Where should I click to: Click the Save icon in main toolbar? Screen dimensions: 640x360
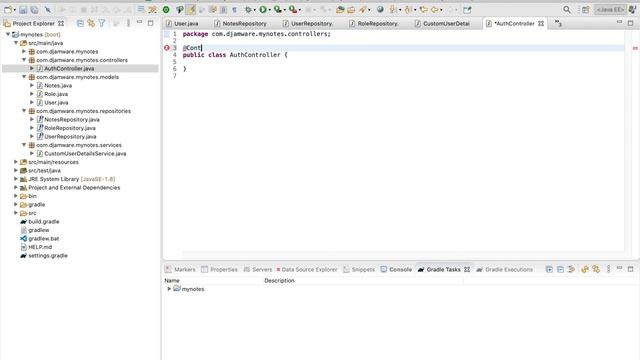(23, 9)
